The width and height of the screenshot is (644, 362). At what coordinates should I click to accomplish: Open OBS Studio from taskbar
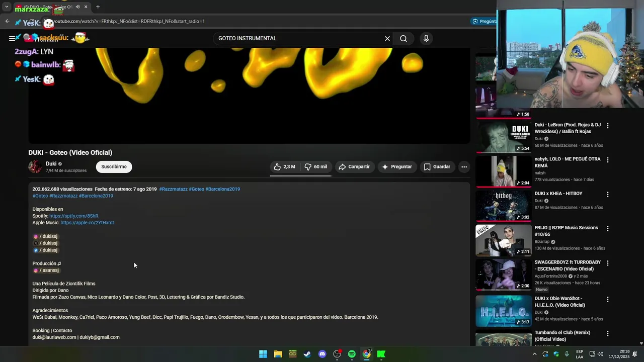[x=337, y=354]
